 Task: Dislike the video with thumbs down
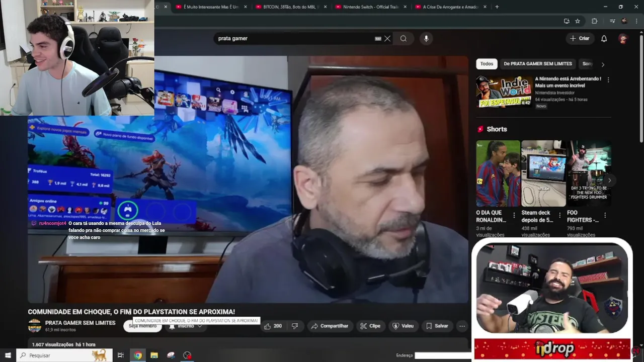tap(295, 326)
